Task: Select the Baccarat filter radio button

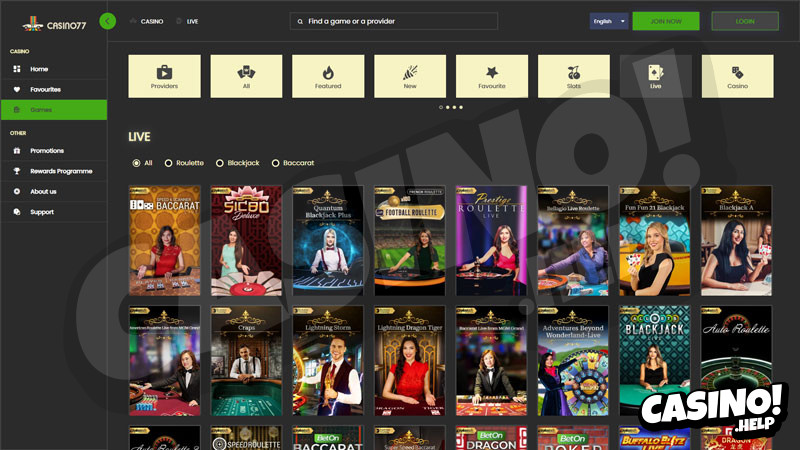Action: tap(276, 163)
